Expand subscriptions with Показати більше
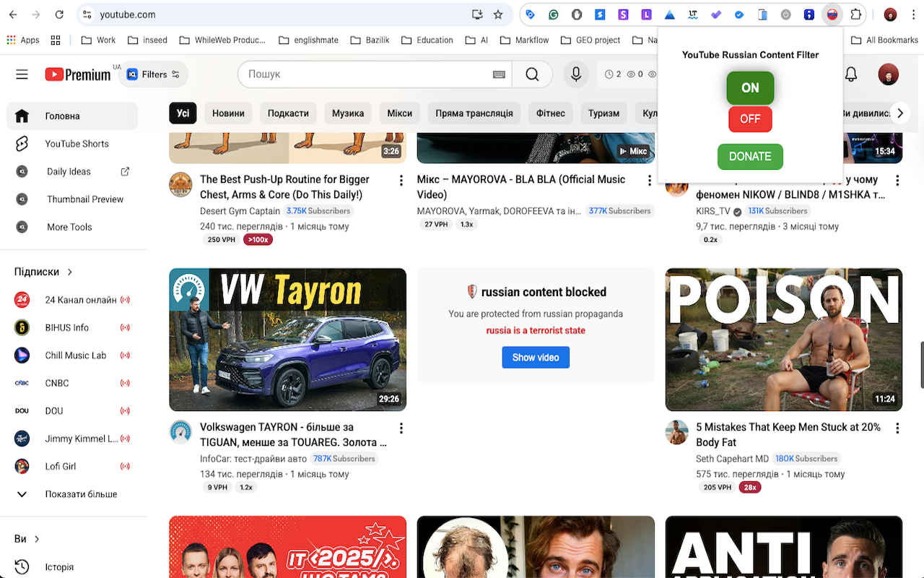Viewport: 924px width, 578px height. tap(72, 494)
